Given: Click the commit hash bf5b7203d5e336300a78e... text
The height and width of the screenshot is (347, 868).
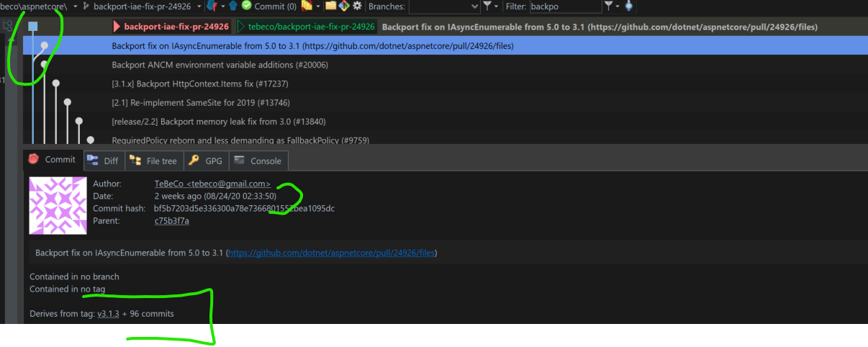Looking at the screenshot, I should click(x=244, y=208).
